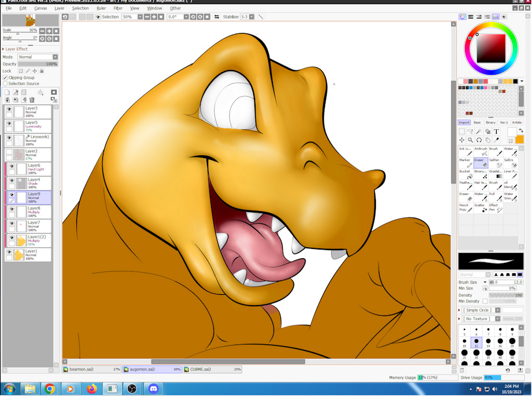Hide Layer3 using its eye icon
532x396 pixels.
coord(9,109)
